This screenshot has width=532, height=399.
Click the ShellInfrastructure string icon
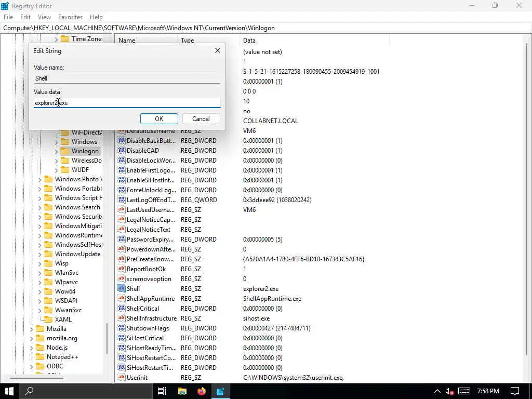point(122,318)
